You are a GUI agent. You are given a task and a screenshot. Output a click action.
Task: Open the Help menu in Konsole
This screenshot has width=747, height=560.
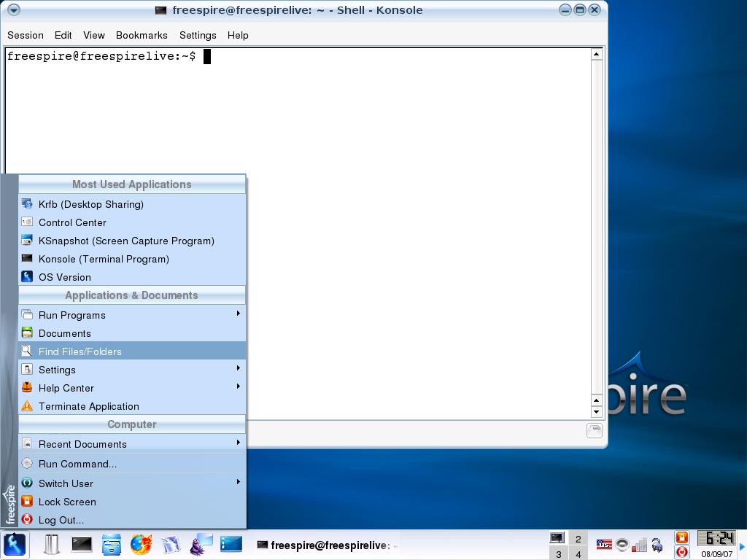pos(238,35)
